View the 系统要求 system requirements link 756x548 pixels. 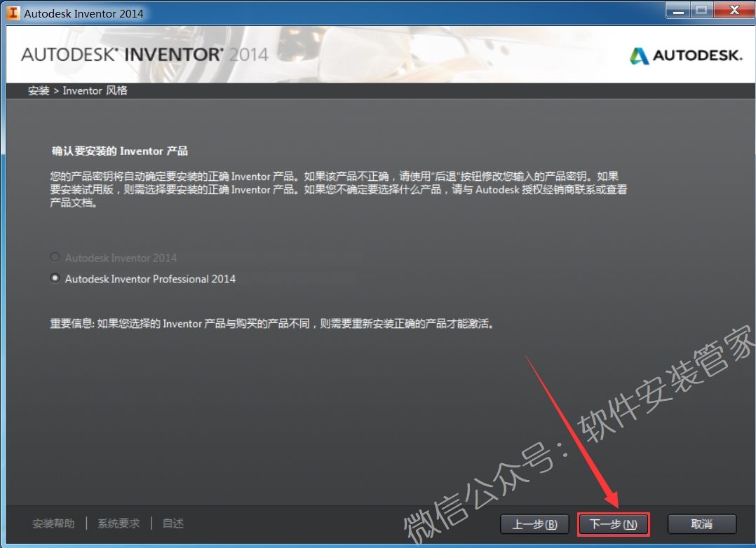click(119, 523)
